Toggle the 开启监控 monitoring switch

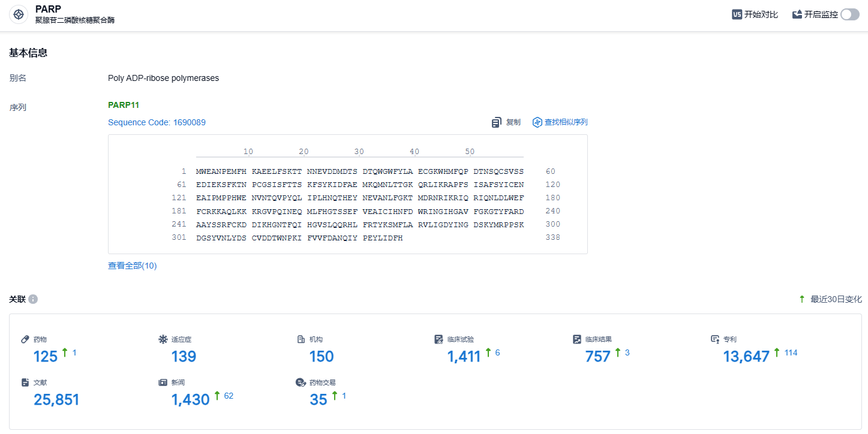849,14
